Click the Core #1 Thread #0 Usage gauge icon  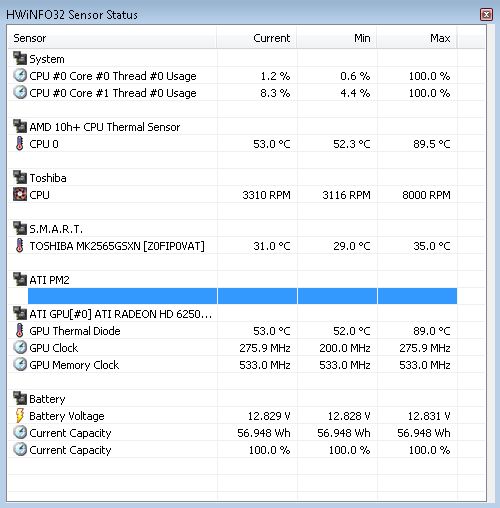point(20,92)
